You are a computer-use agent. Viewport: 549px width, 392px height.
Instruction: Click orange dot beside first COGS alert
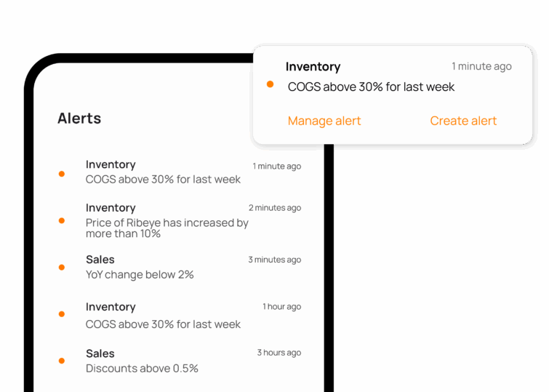(62, 174)
